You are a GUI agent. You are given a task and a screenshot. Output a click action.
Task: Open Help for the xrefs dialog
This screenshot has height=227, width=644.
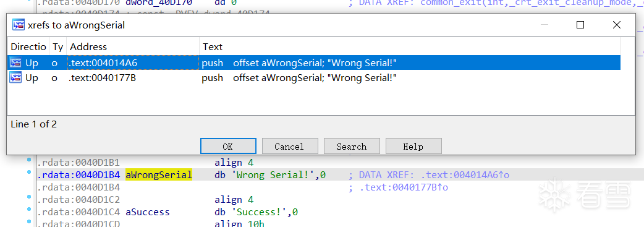tap(413, 147)
